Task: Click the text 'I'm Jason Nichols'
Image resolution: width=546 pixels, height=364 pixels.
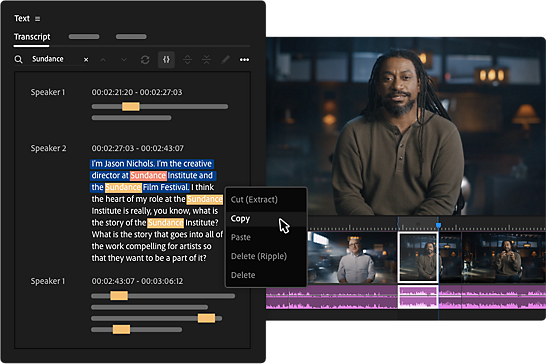Action: click(123, 164)
